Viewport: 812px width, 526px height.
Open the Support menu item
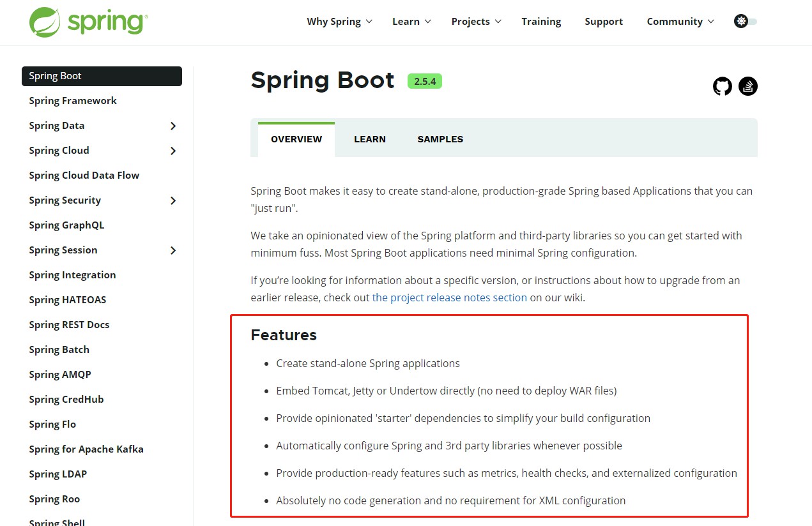tap(604, 22)
